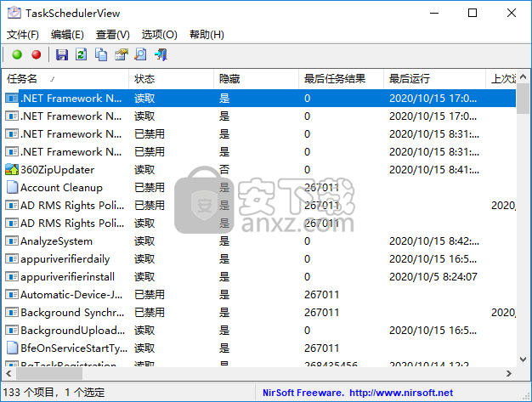The width and height of the screenshot is (532, 402).
Task: Open the http://www.nirsoft.net link
Action: pyautogui.click(x=401, y=393)
